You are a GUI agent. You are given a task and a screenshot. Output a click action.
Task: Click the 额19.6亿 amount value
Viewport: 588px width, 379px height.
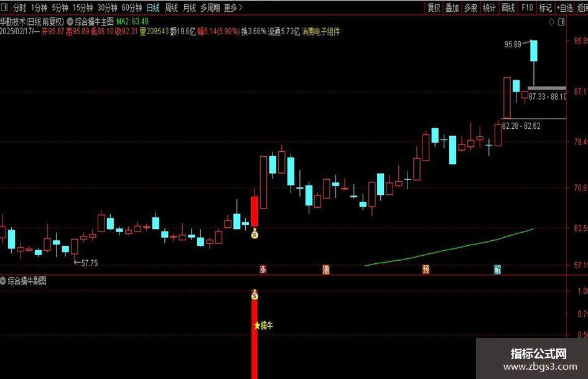183,32
